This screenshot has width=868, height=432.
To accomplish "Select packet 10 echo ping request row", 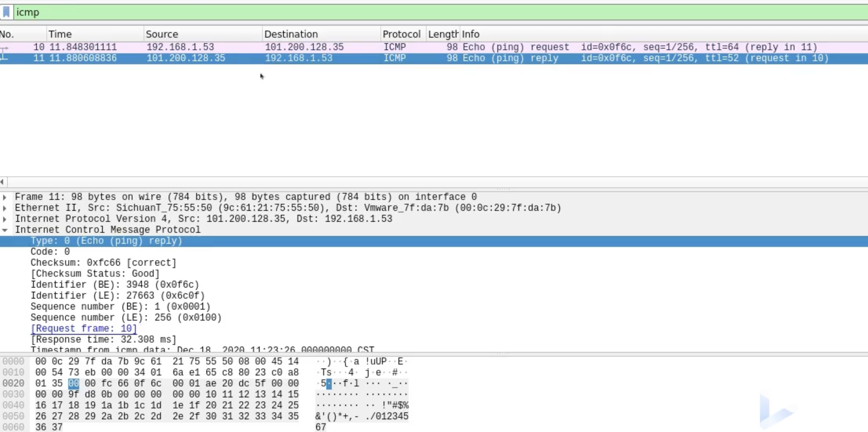I will (434, 47).
